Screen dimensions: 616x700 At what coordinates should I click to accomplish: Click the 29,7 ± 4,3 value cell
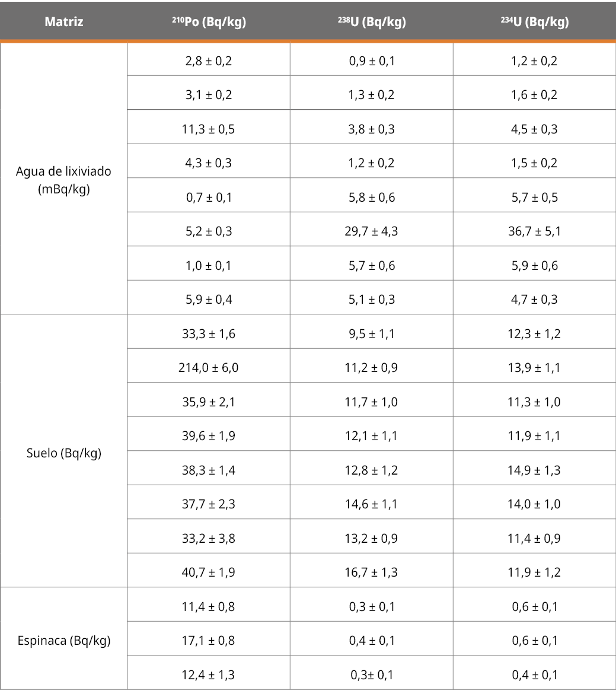371,231
